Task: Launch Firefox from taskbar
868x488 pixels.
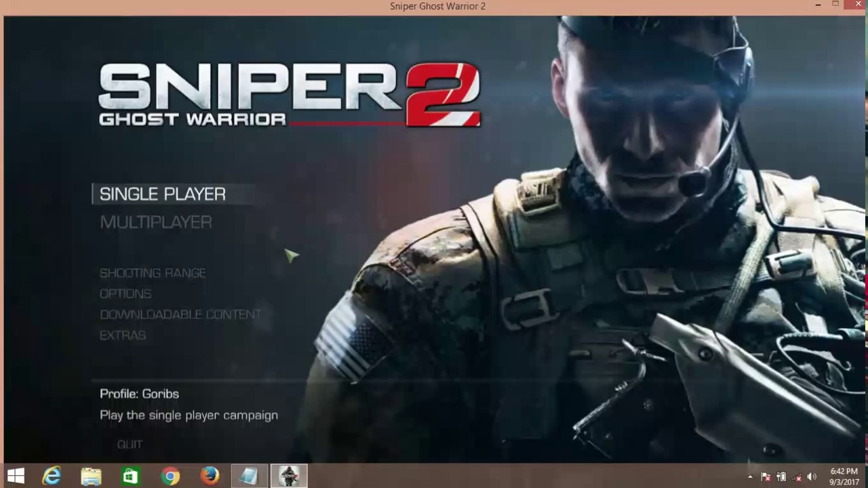Action: (x=210, y=476)
